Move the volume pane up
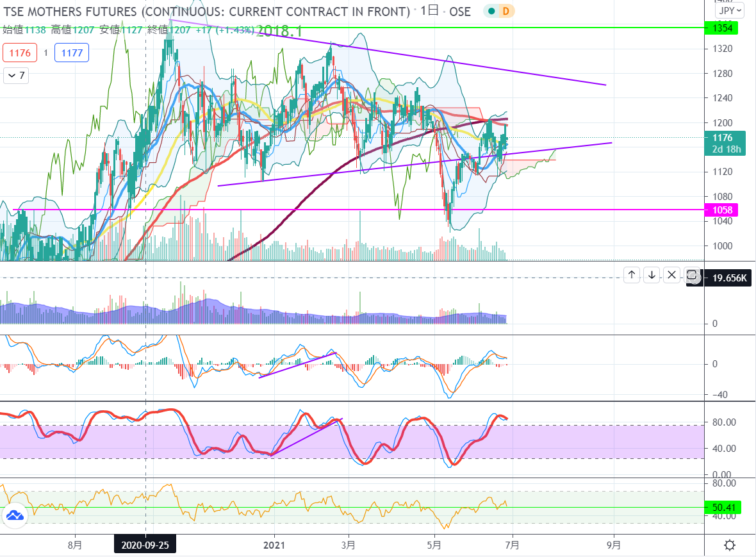The image size is (756, 557). [x=632, y=275]
